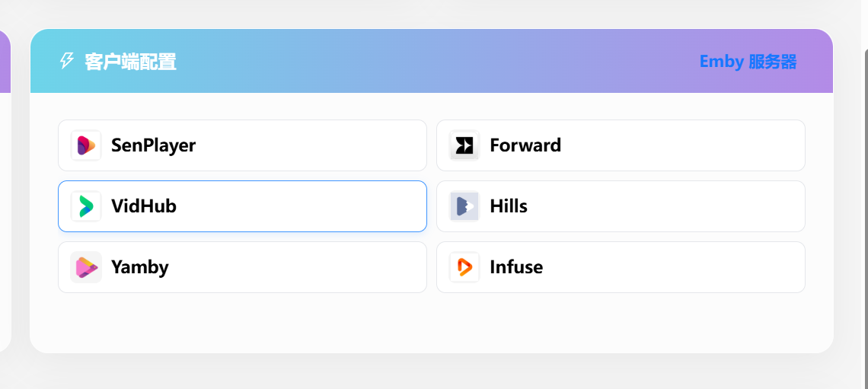Click the pink Yamby logo icon
This screenshot has width=868, height=389.
coord(86,267)
